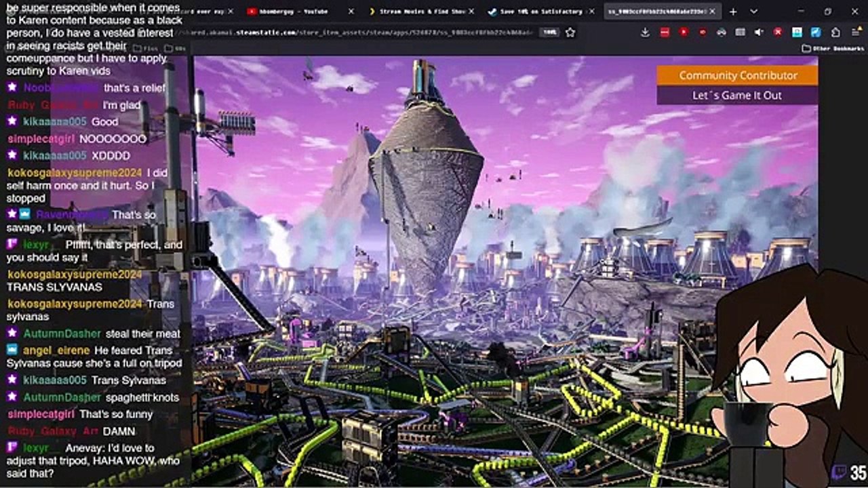Open the browser application menu

tap(856, 32)
